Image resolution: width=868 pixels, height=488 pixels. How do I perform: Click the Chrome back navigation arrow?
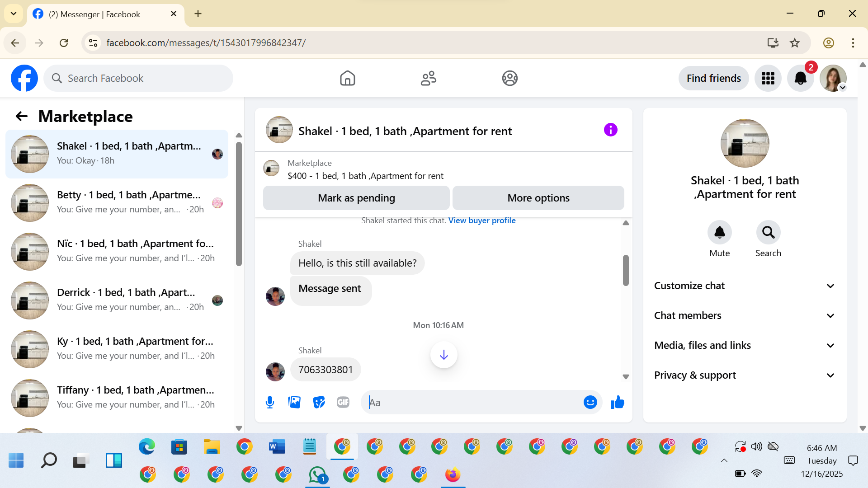click(15, 43)
